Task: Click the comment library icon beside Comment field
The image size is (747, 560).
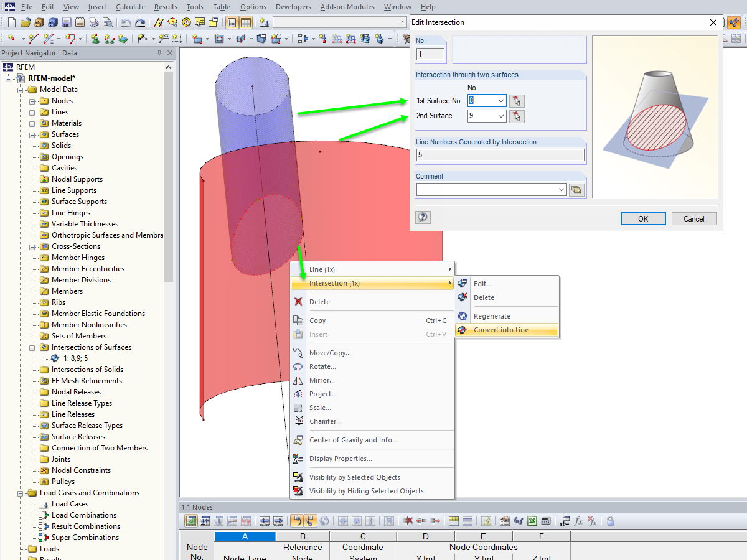Action: pos(576,190)
